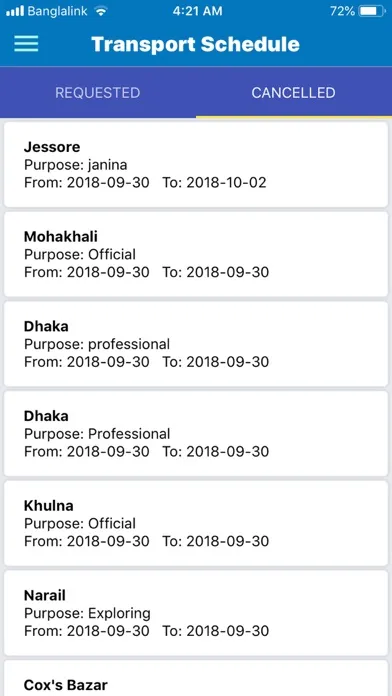Image resolution: width=392 pixels, height=696 pixels.
Task: Select the Dhaka entry with capitalized Professional
Action: [x=196, y=433]
